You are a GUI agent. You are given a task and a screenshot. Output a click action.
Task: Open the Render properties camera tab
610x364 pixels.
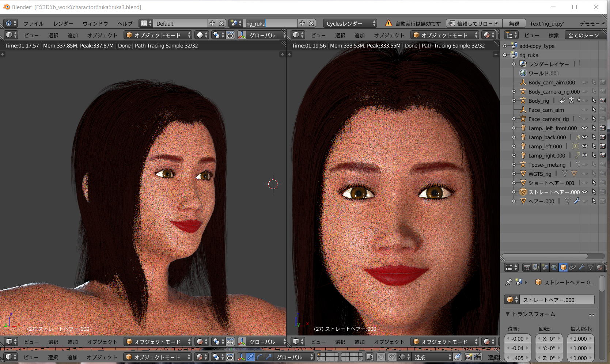(526, 268)
